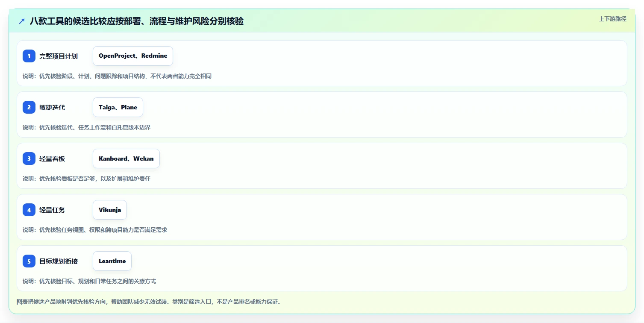Click step number 2 badge
This screenshot has height=323, width=644.
point(29,107)
